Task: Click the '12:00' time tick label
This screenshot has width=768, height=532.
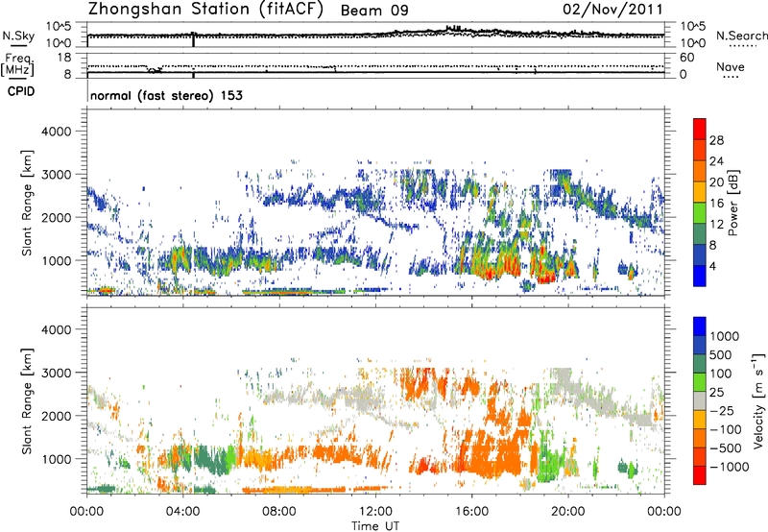Action: pos(375,512)
